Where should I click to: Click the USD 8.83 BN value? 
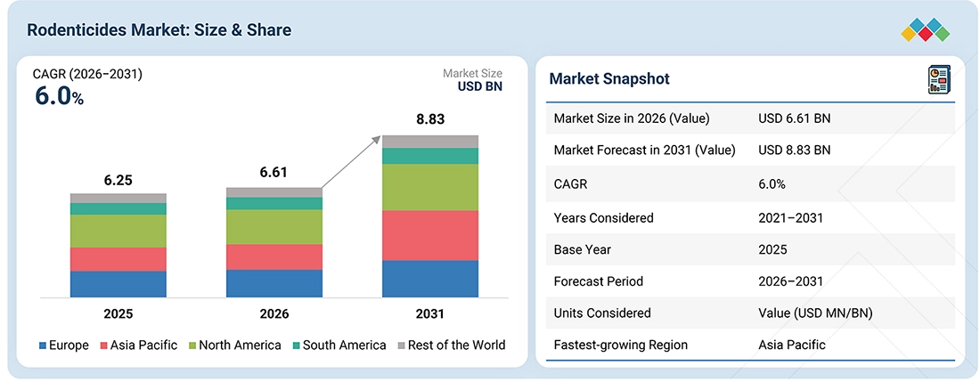point(795,150)
